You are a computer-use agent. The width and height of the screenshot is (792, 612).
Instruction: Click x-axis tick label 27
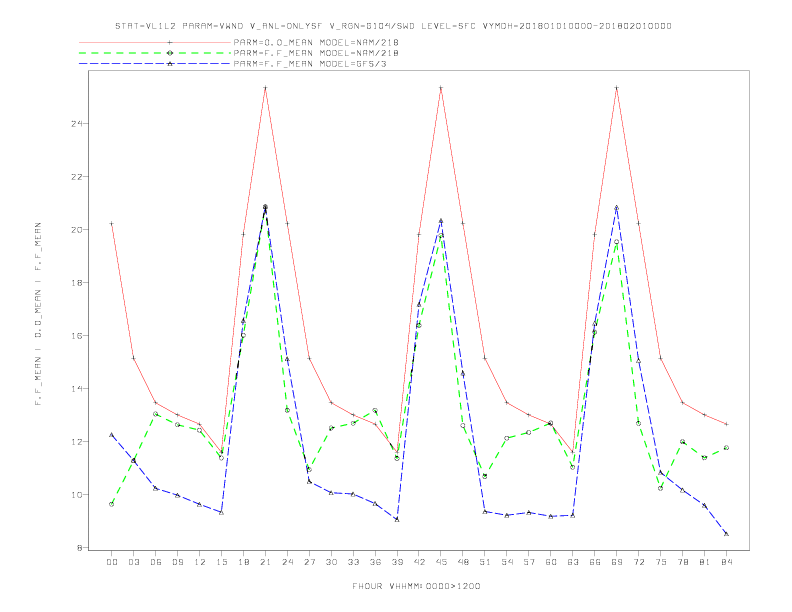click(x=309, y=562)
